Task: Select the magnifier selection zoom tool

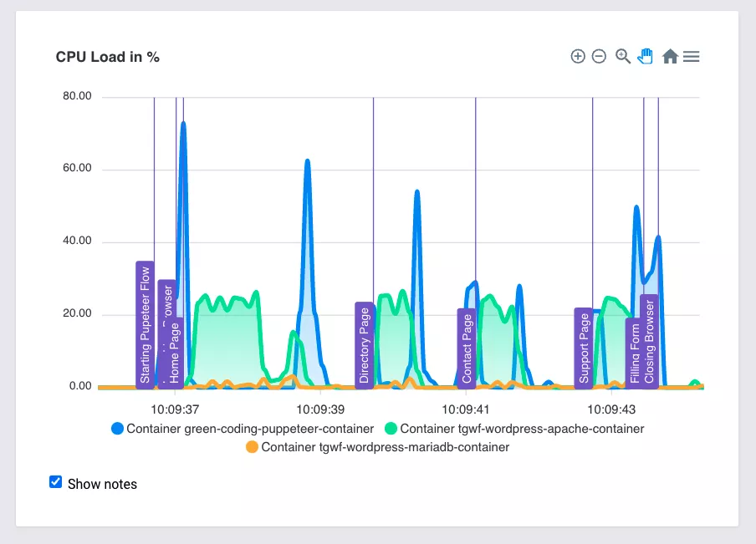Action: click(x=623, y=56)
